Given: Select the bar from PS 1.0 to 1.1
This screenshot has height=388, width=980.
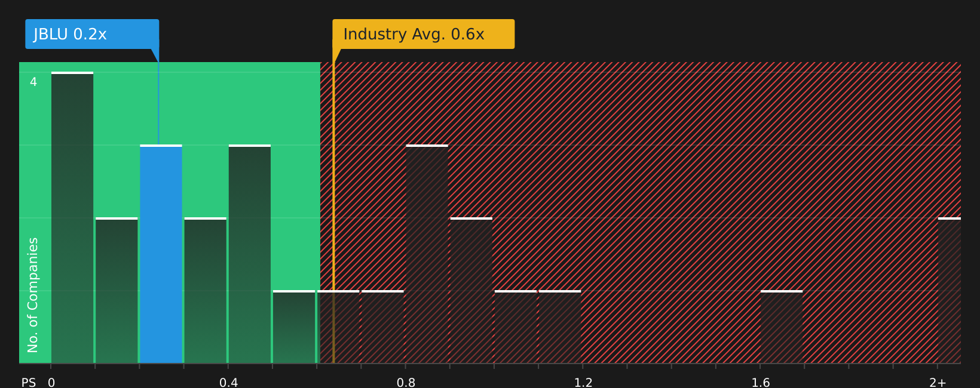Looking at the screenshot, I should click(516, 327).
